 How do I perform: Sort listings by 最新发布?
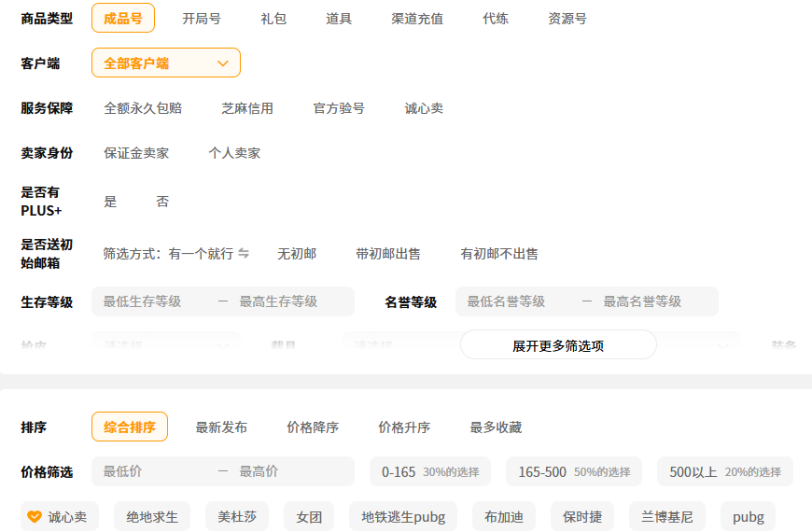point(221,427)
